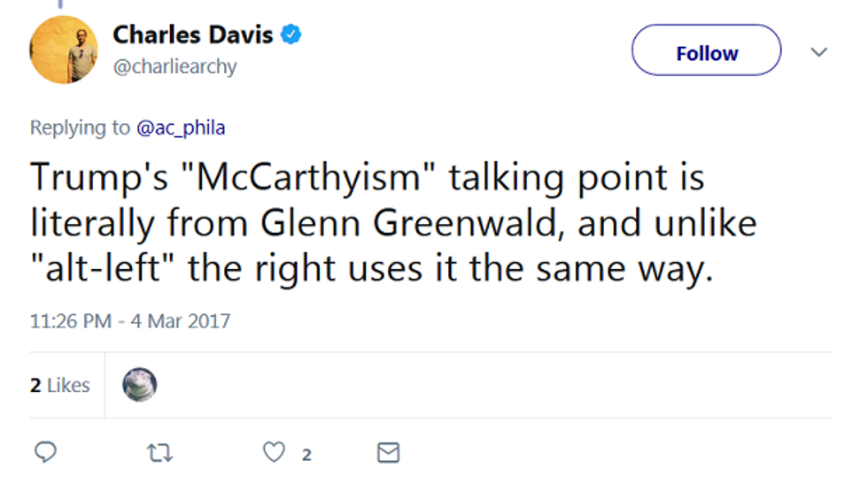Send via direct message envelope icon

388,454
